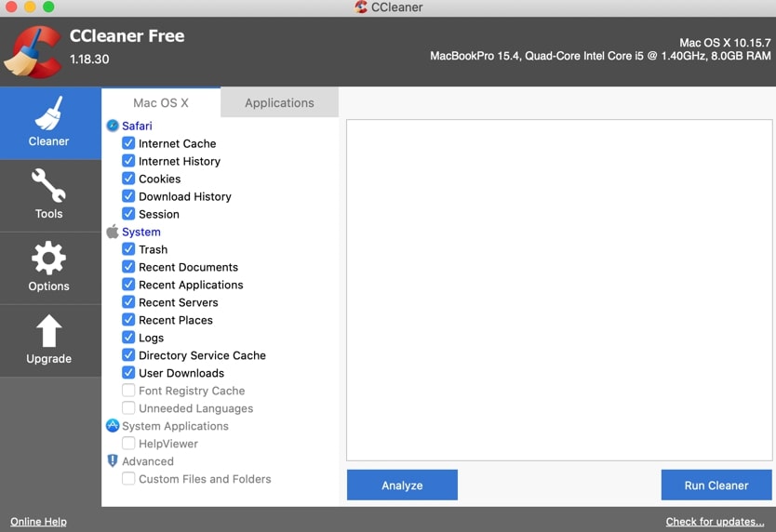Uncheck Recent Places checkbox
The height and width of the screenshot is (532, 776).
tap(128, 320)
